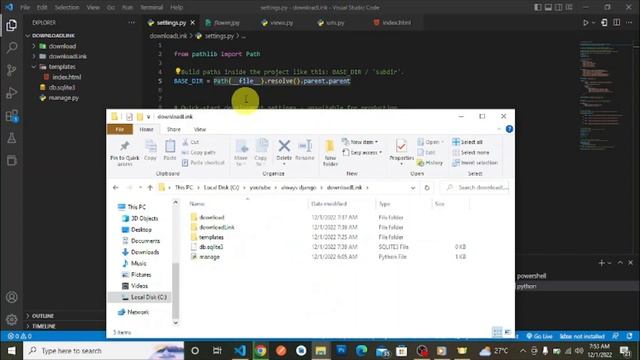Screen dimensions: 640x360
Task: Open the Extensions view icon
Action: [11, 116]
